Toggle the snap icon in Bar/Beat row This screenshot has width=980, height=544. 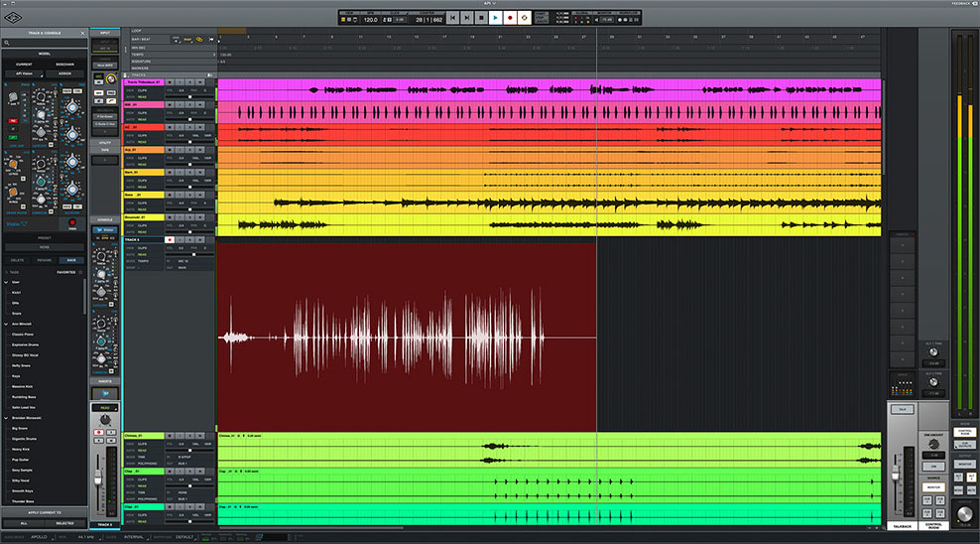click(187, 40)
